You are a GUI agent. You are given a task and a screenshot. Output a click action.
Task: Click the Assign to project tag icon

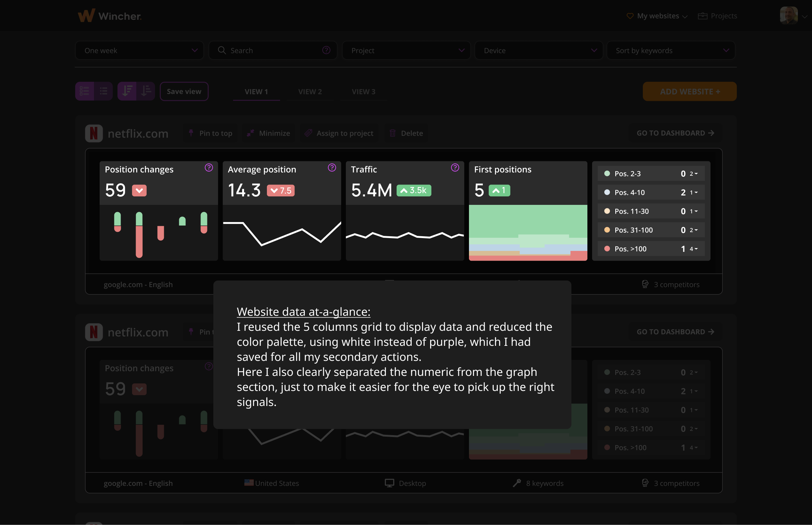click(309, 133)
